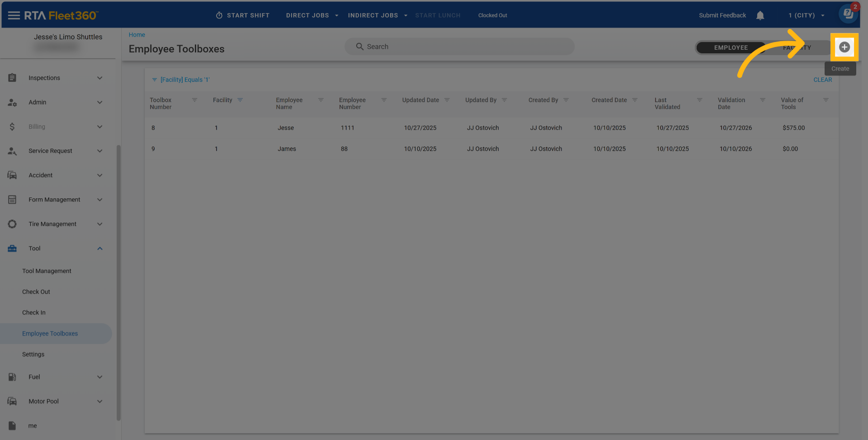Click the Toolbox Number column filter icon
868x440 pixels.
[x=194, y=100]
